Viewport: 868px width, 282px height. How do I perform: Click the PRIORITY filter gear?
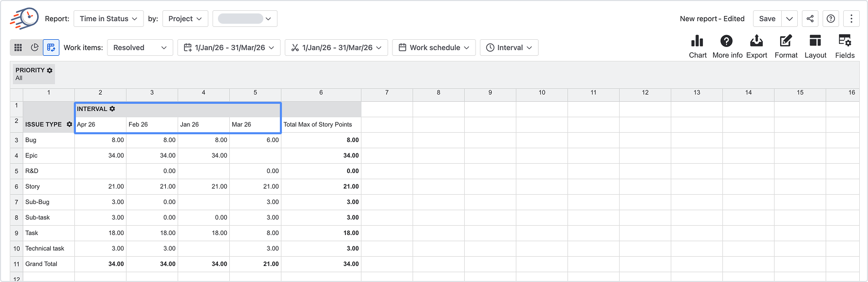(50, 70)
